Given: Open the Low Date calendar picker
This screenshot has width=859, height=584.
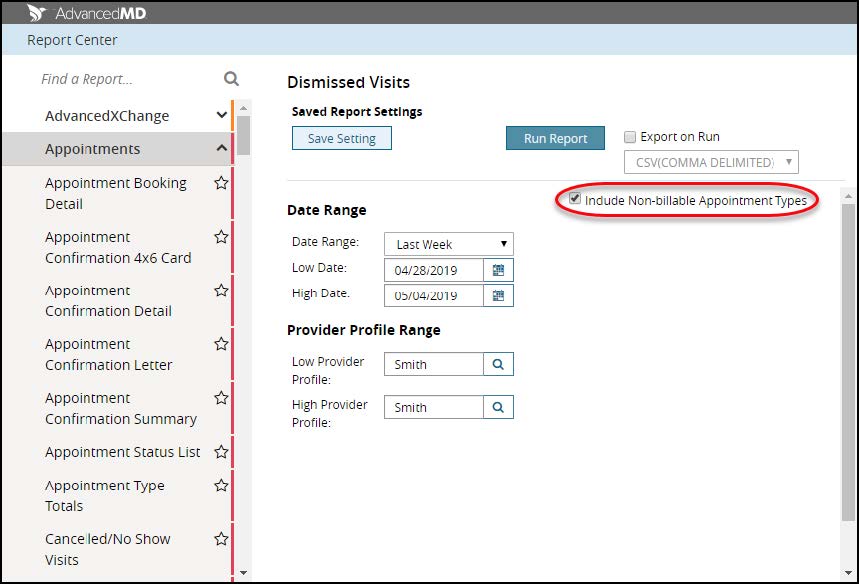Looking at the screenshot, I should (498, 270).
